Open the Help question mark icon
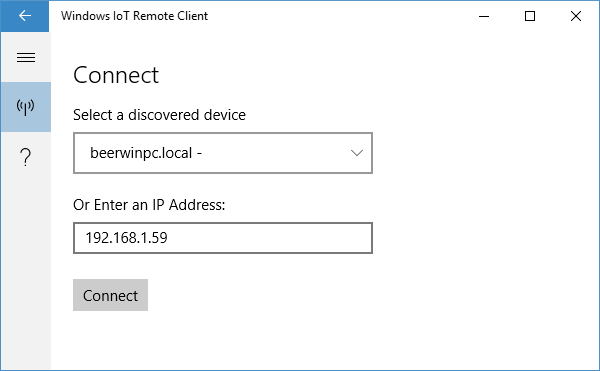This screenshot has width=600, height=371. click(x=26, y=157)
